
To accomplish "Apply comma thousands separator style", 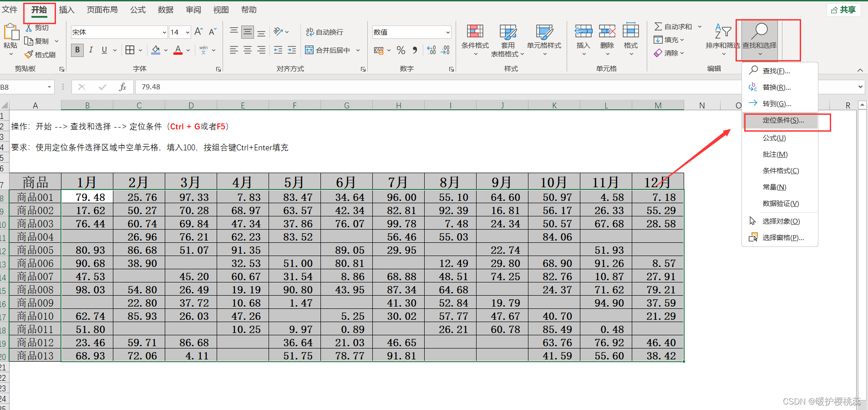I will click(x=415, y=50).
